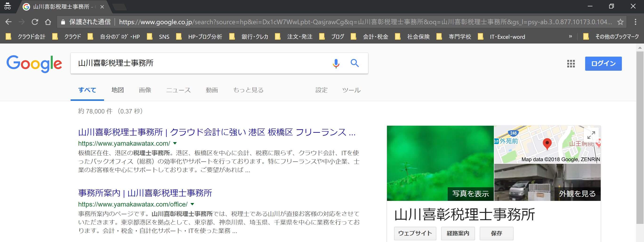Click the secure connection padlock icon
Viewport: 644px width, 242px height.
tap(63, 22)
